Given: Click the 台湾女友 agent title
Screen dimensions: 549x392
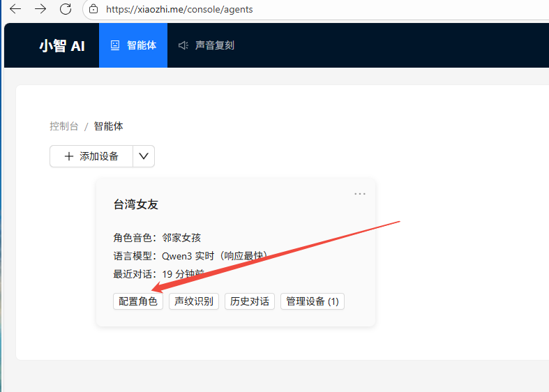Looking at the screenshot, I should pyautogui.click(x=135, y=204).
